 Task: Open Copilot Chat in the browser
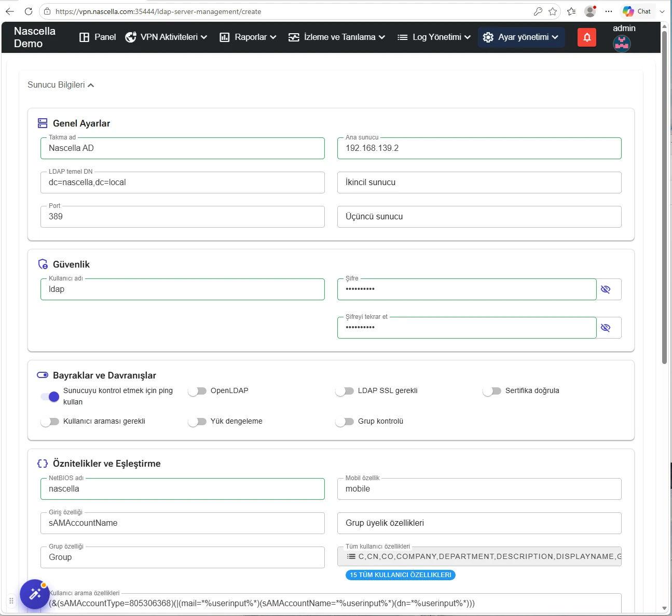(637, 11)
